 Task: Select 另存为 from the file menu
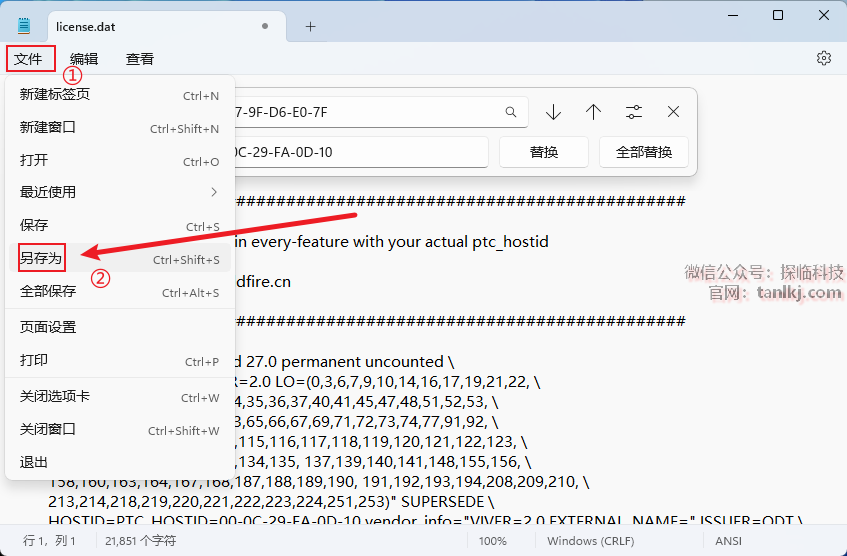[x=41, y=259]
